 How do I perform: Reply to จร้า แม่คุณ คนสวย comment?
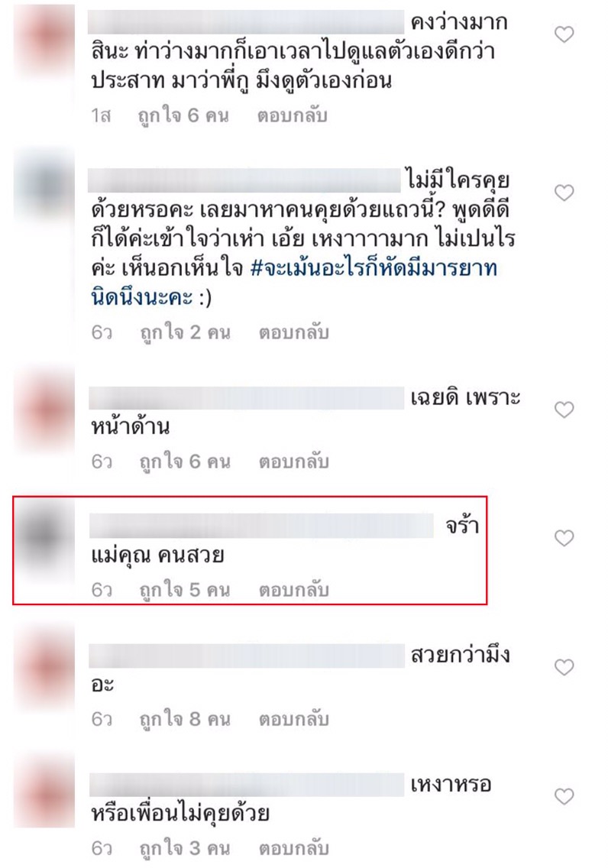(294, 590)
